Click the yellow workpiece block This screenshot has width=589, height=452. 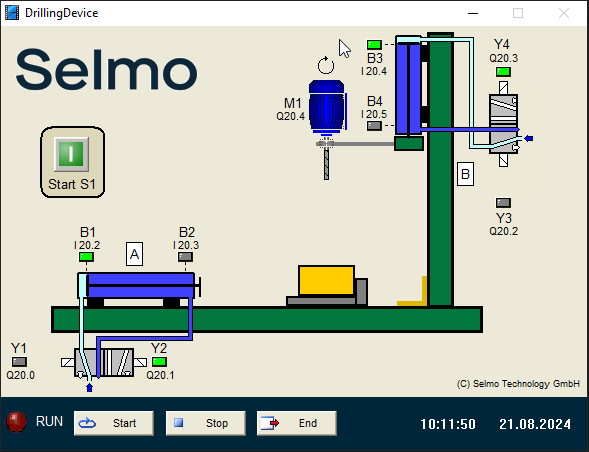326,281
